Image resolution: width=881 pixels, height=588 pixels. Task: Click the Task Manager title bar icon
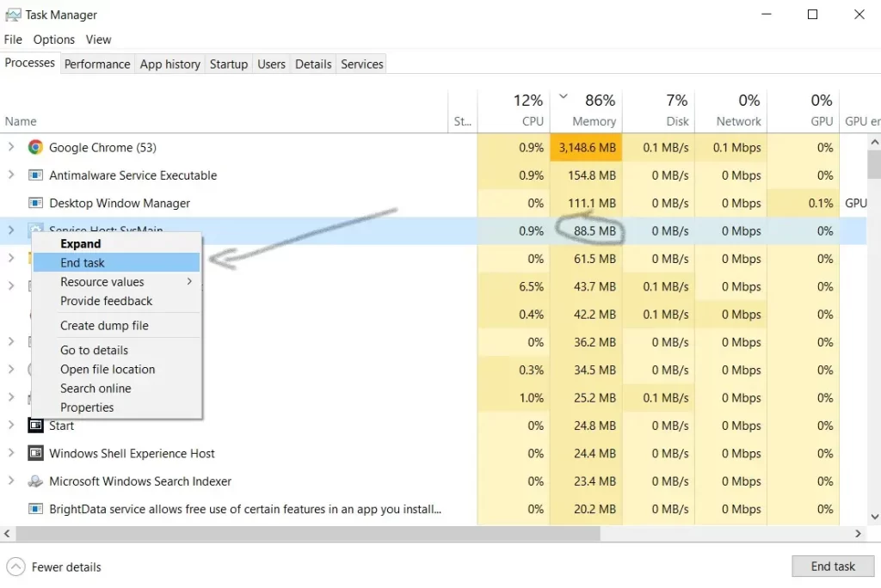12,15
